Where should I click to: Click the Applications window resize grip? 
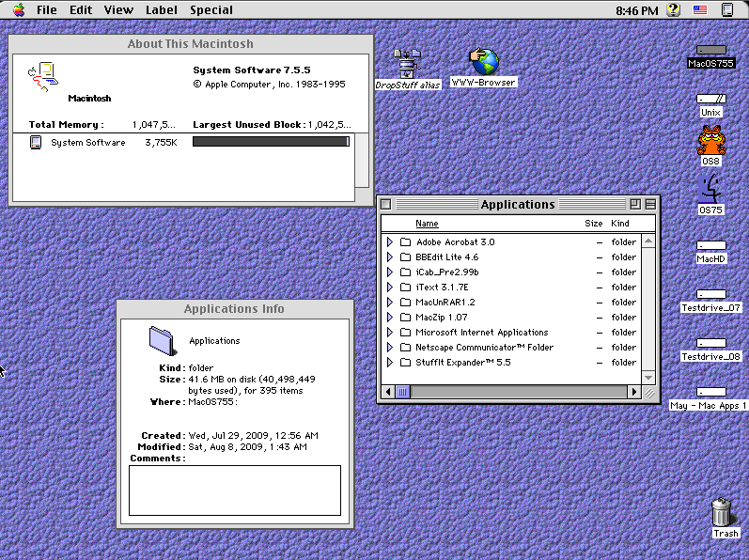pyautogui.click(x=649, y=393)
